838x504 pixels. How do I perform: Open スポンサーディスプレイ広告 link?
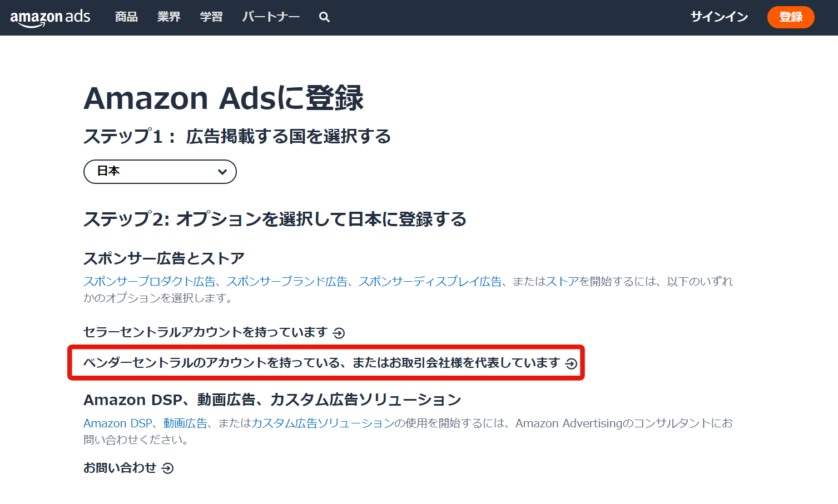(430, 282)
